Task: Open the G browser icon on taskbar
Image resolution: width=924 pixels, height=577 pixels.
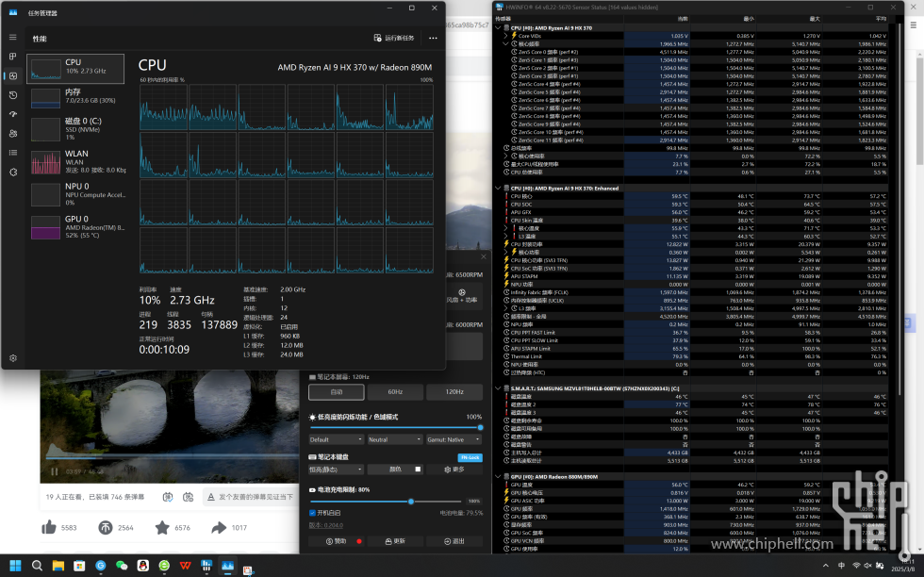Action: pyautogui.click(x=100, y=566)
